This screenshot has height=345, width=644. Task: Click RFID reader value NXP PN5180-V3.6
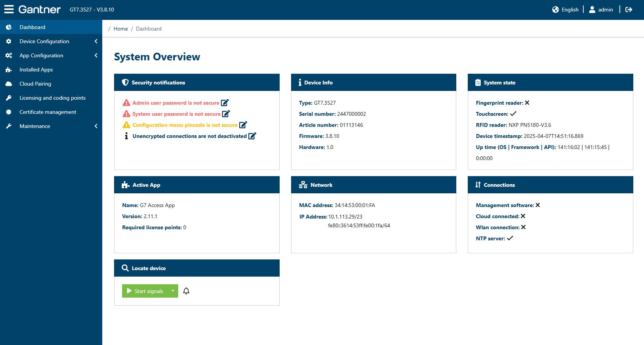530,125
